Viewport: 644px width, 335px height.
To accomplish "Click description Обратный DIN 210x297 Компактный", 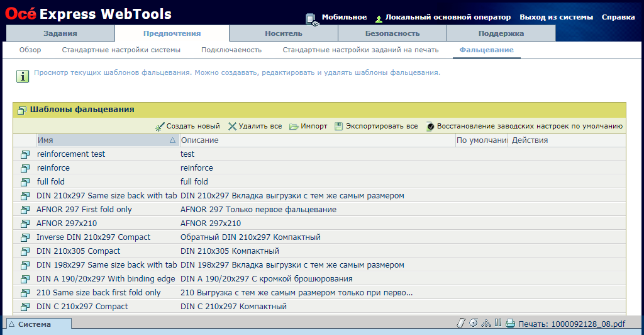I will 250,237.
